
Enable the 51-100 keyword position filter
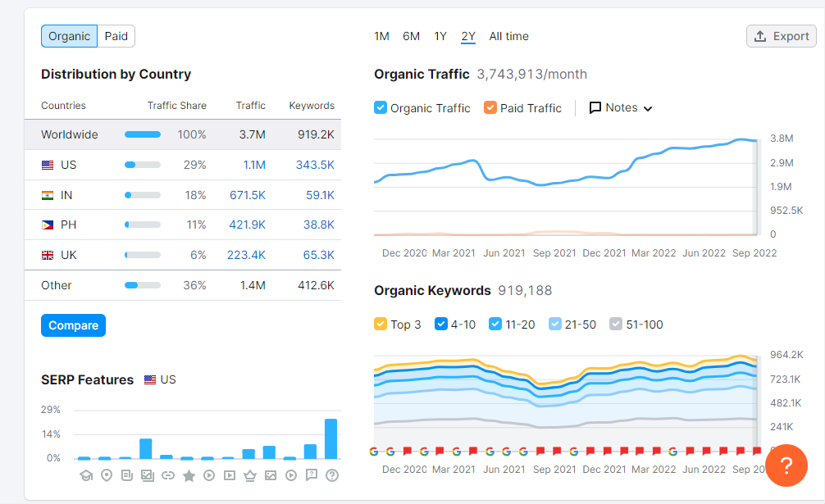point(615,324)
